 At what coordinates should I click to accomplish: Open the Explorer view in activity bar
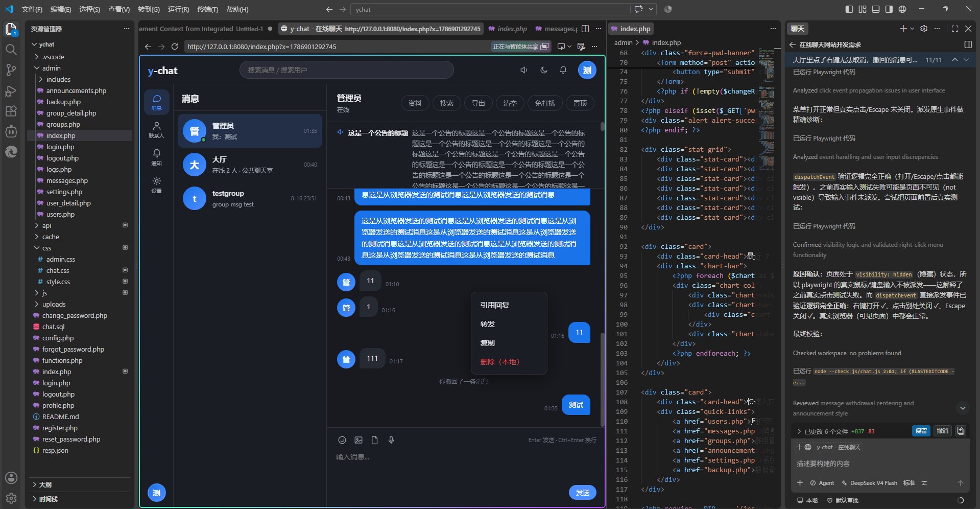point(11,29)
